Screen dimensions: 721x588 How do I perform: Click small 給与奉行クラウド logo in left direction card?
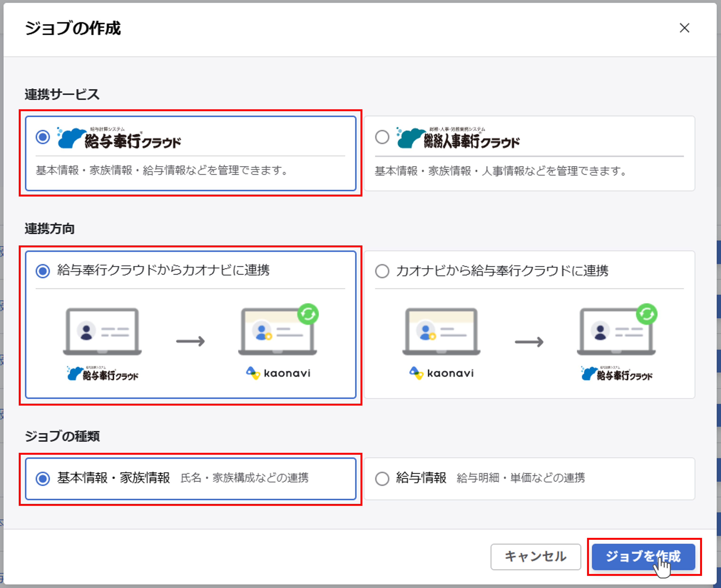(x=103, y=373)
